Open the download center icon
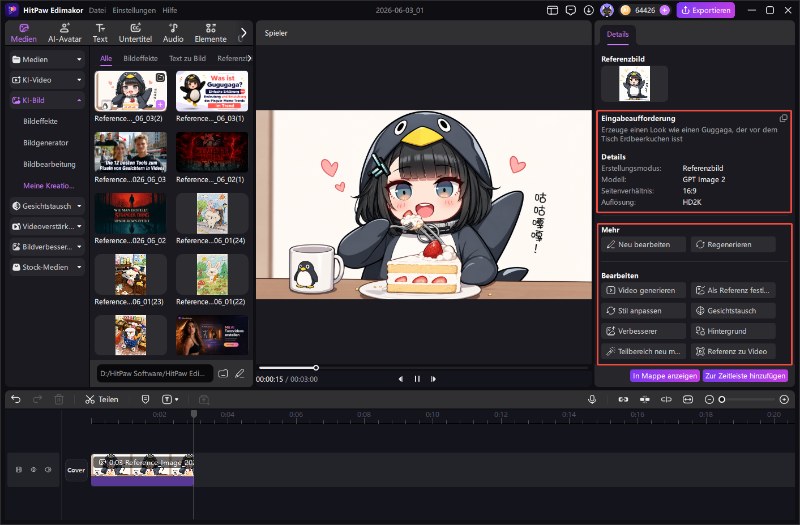 [589, 10]
